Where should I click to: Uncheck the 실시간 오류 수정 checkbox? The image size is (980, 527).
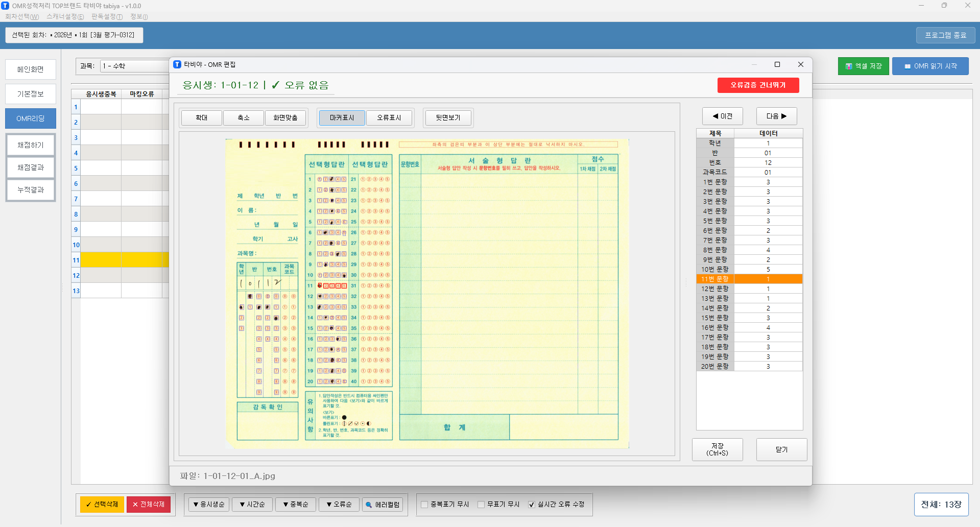532,505
